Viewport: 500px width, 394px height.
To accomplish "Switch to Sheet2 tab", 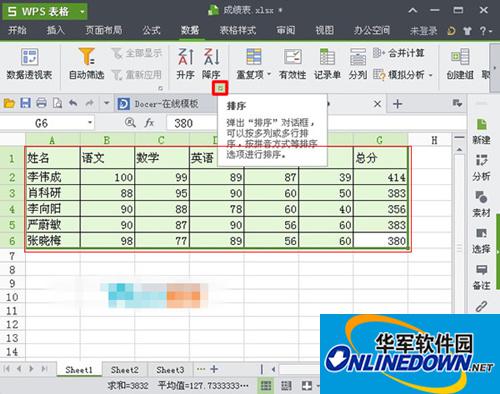I will click(124, 370).
